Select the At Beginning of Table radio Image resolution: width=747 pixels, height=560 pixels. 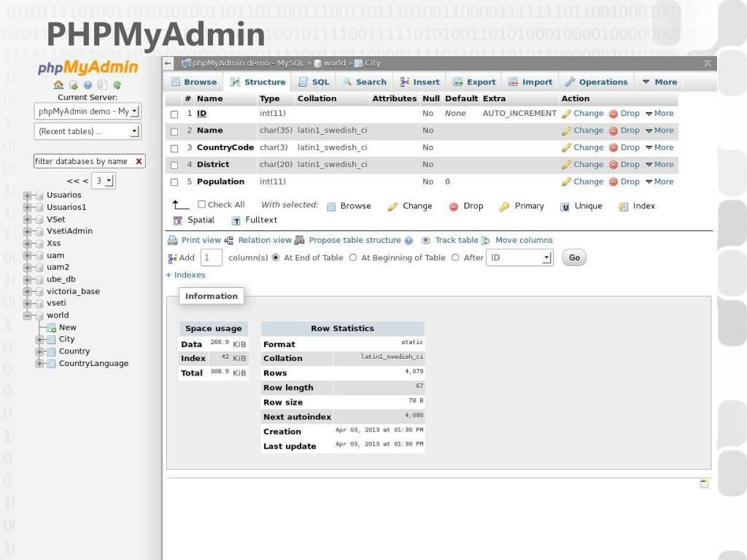(352, 257)
